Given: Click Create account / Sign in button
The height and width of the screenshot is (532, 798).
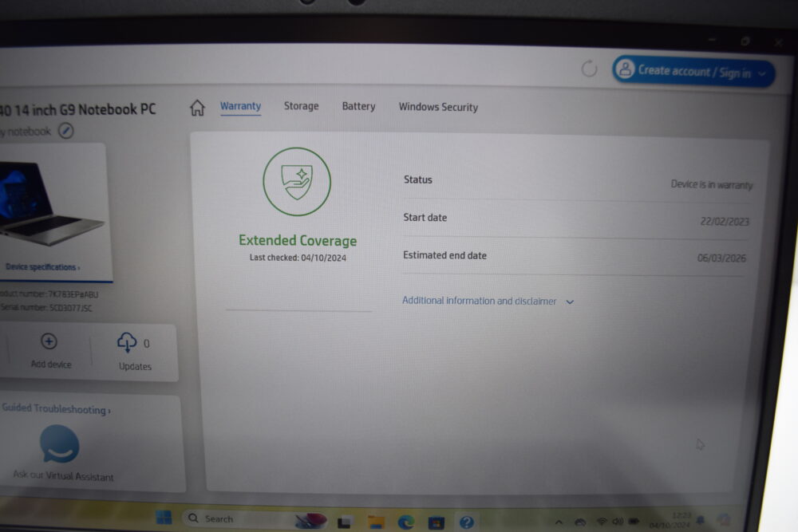Looking at the screenshot, I should coord(693,71).
